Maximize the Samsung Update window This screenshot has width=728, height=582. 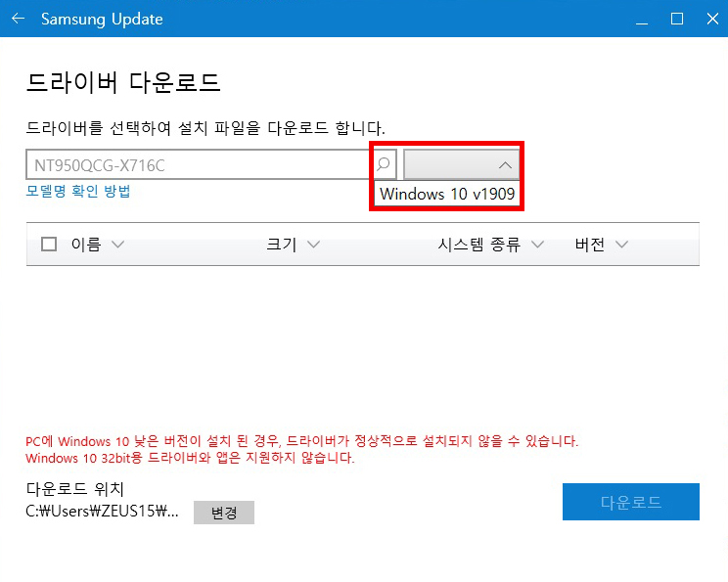click(677, 19)
